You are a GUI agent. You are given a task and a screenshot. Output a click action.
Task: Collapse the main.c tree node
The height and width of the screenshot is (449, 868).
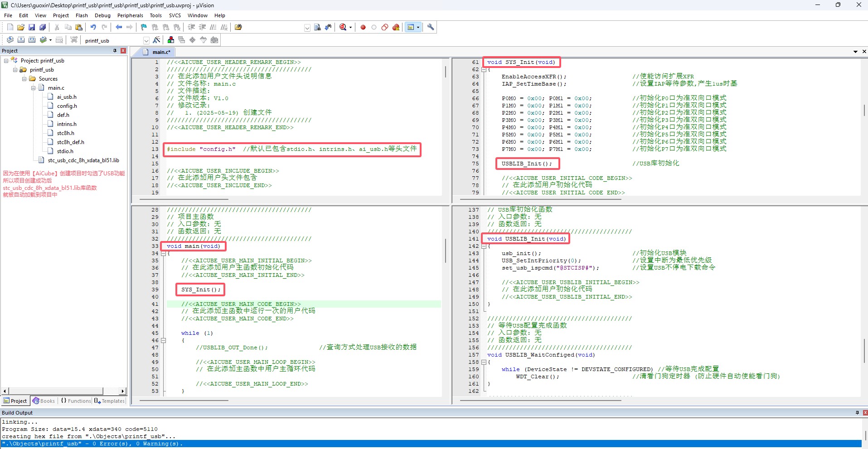point(34,88)
